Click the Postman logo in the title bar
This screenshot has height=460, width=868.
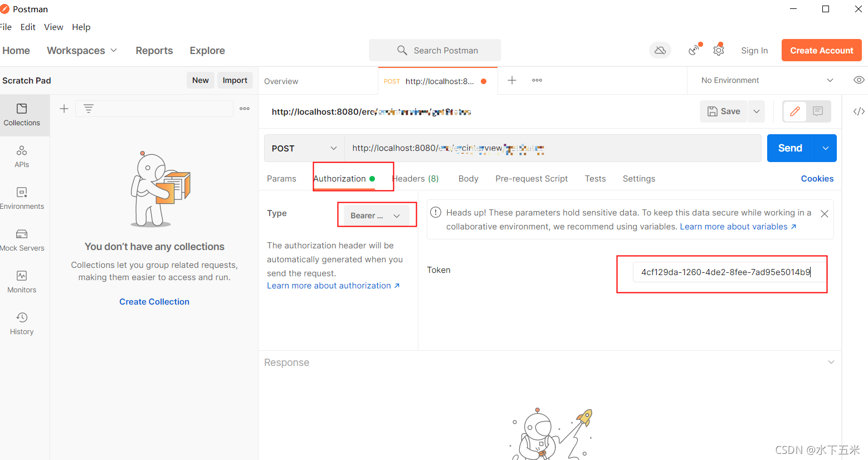pyautogui.click(x=4, y=9)
